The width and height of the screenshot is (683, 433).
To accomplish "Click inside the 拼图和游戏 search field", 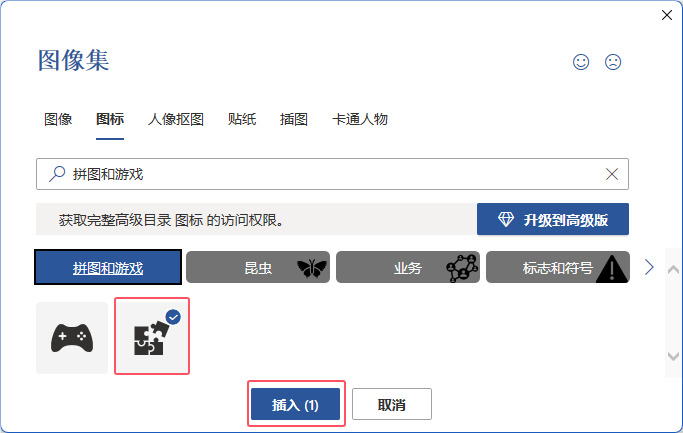I will (332, 174).
